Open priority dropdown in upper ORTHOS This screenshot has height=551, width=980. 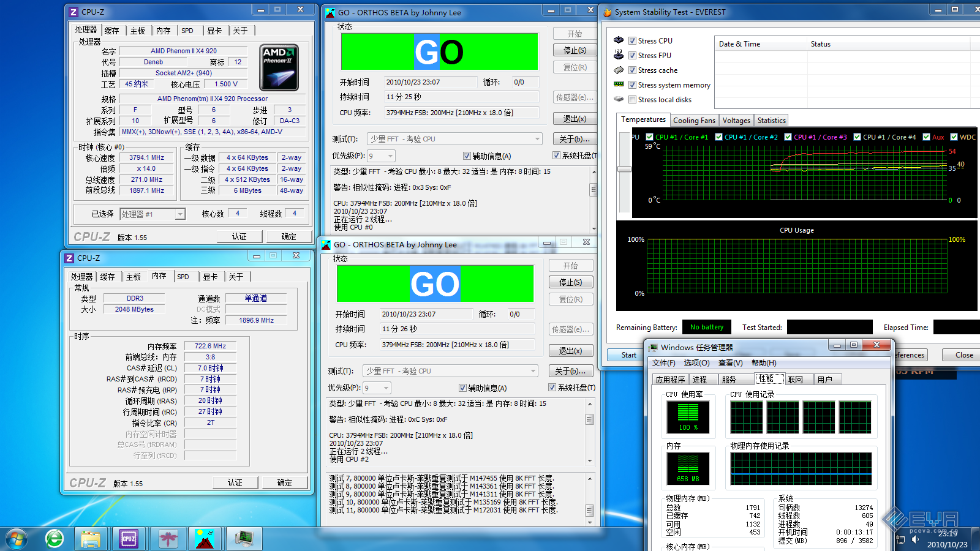coord(381,156)
